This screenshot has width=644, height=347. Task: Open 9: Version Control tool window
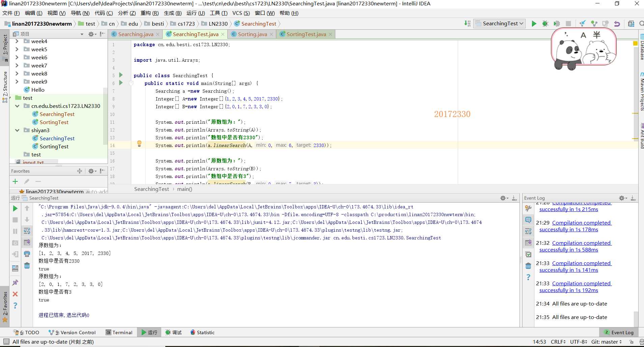72,332
